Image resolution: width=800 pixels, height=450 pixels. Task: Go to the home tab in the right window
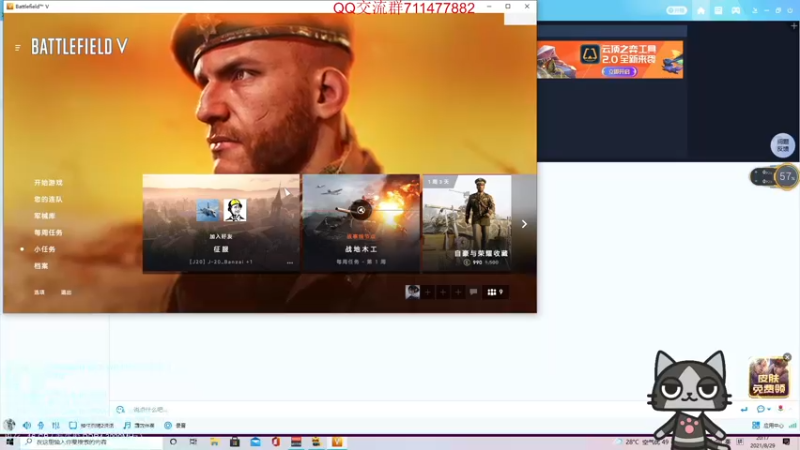tap(701, 11)
